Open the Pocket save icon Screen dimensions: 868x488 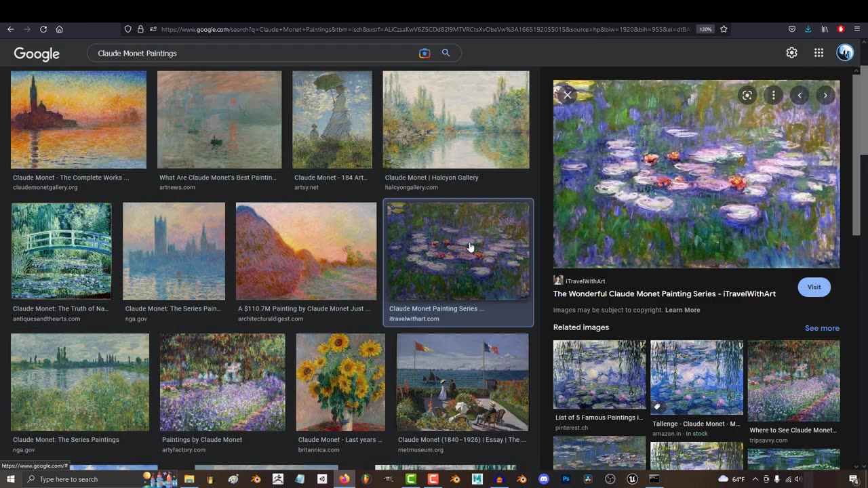(792, 29)
